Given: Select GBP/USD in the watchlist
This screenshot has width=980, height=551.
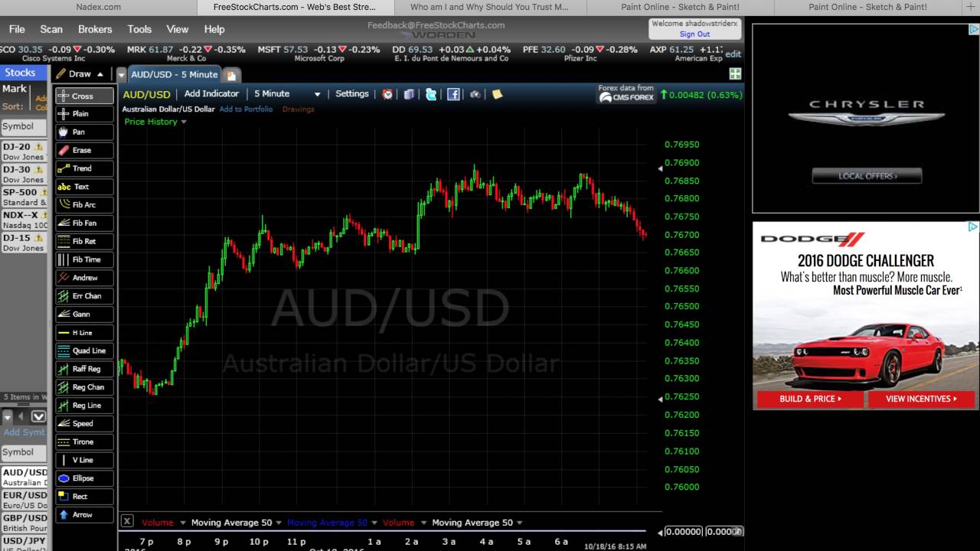Looking at the screenshot, I should [24, 523].
